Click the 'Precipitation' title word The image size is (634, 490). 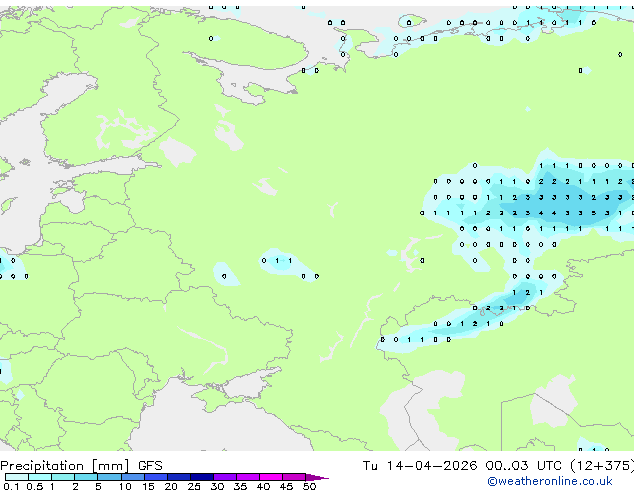click(42, 466)
